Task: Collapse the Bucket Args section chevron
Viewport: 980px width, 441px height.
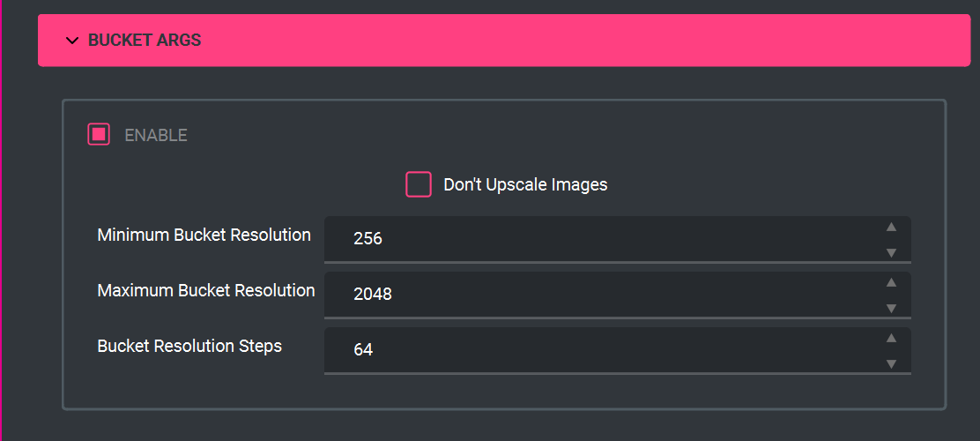Action: point(72,41)
